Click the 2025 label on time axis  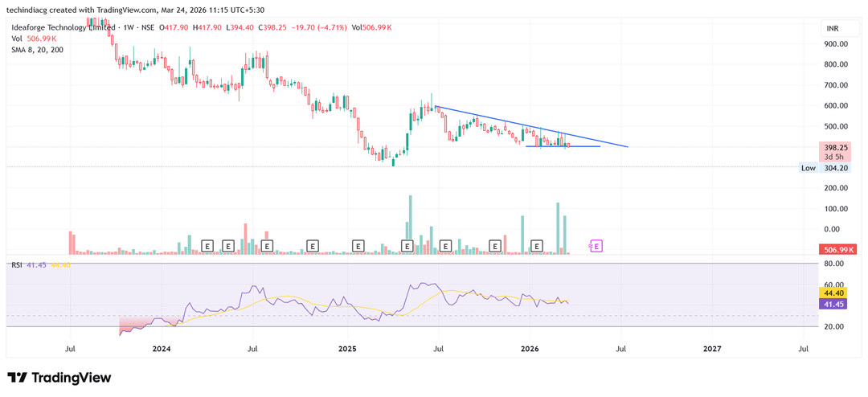click(x=347, y=349)
